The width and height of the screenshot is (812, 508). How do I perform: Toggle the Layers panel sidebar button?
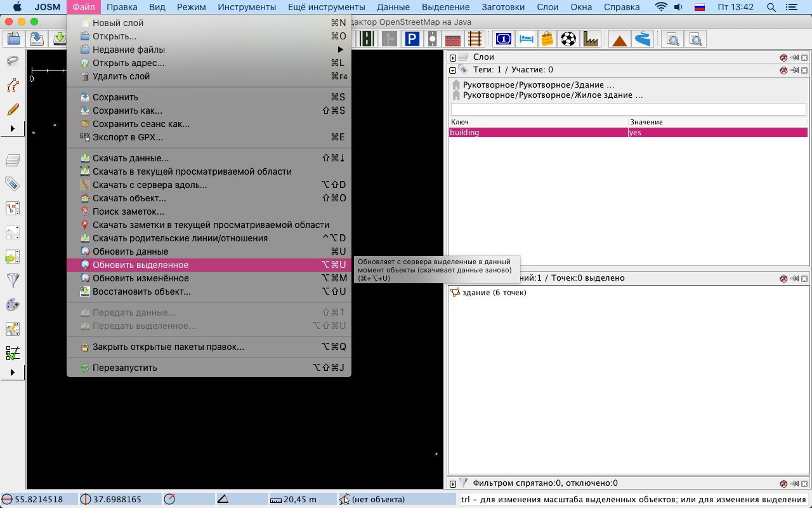(13, 160)
